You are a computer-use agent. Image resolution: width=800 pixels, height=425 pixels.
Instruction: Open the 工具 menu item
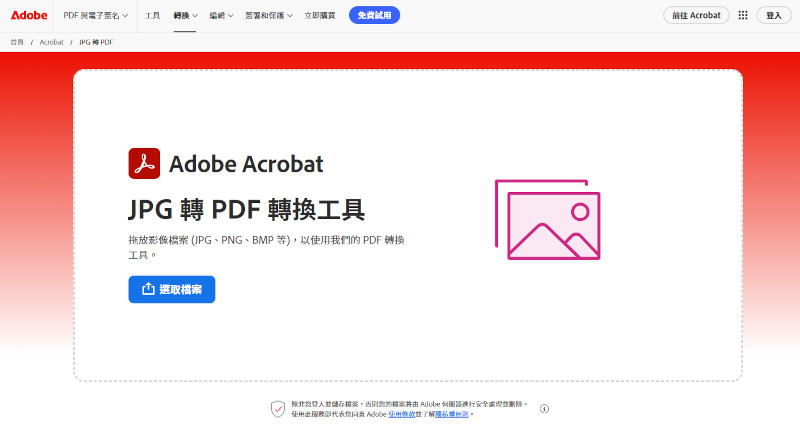[152, 16]
